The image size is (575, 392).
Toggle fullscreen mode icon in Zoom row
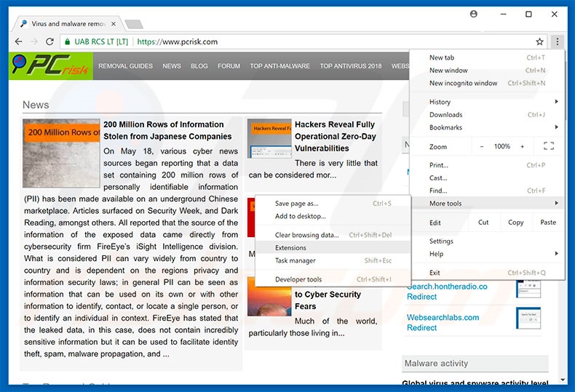[549, 146]
